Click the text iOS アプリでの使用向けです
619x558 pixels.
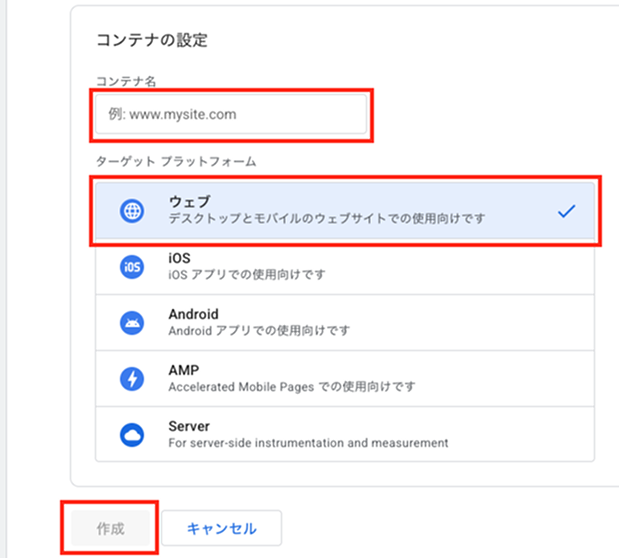(x=247, y=274)
